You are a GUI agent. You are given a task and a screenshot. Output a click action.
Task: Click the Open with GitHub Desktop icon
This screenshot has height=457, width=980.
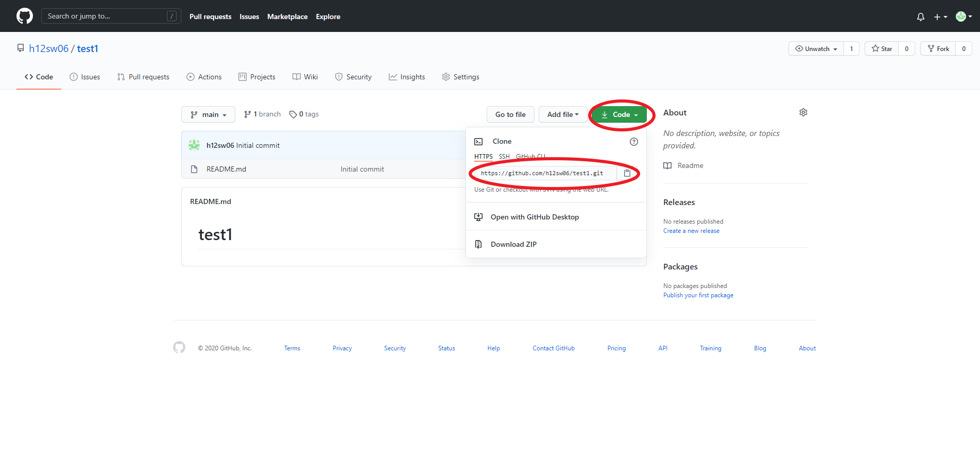478,217
